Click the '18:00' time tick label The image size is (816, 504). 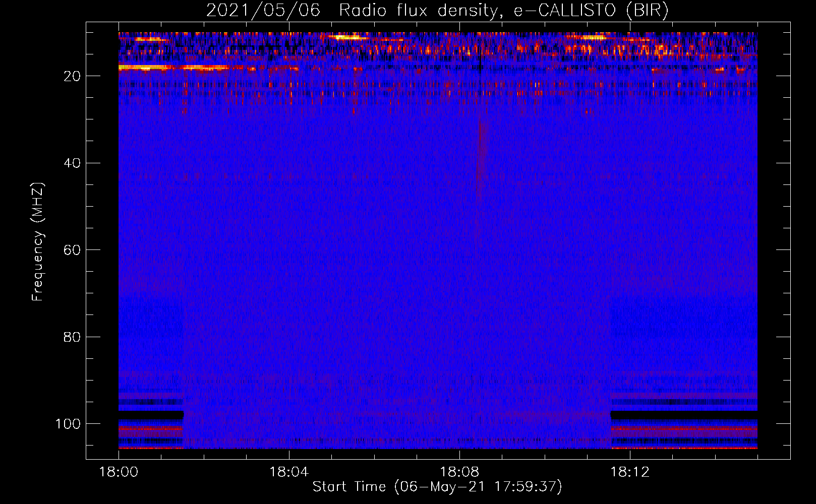[119, 472]
